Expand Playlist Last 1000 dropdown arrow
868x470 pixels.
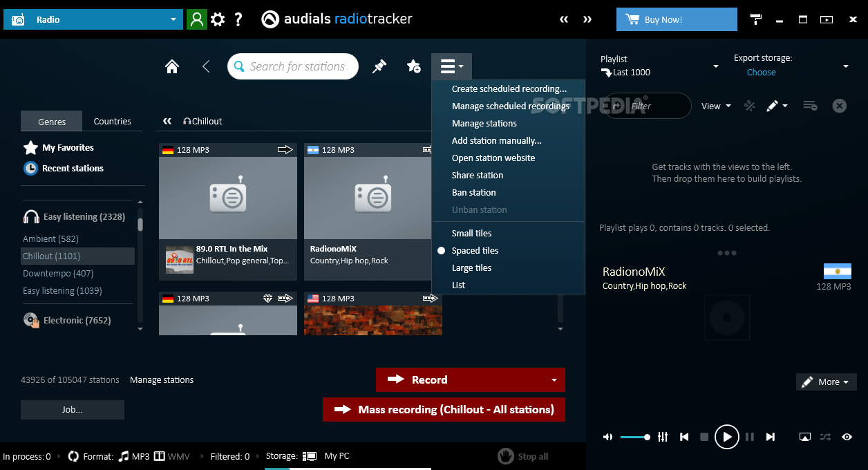tap(715, 66)
